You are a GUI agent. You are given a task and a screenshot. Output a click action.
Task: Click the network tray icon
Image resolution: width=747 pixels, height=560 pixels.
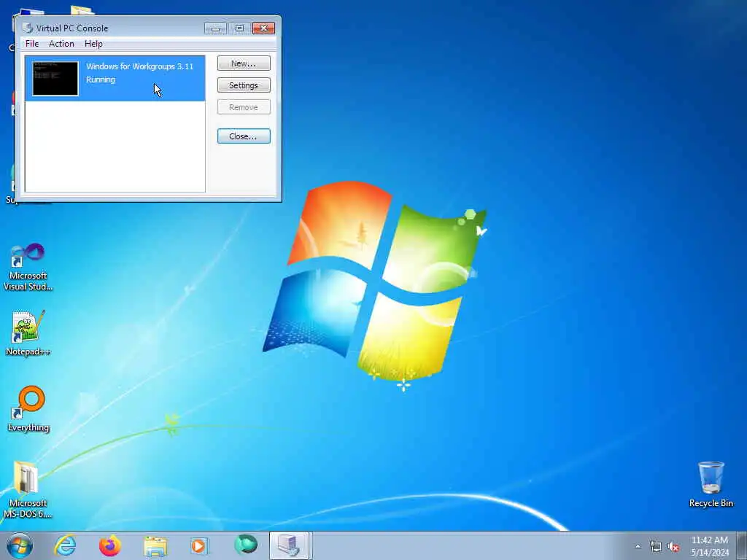[x=656, y=547]
